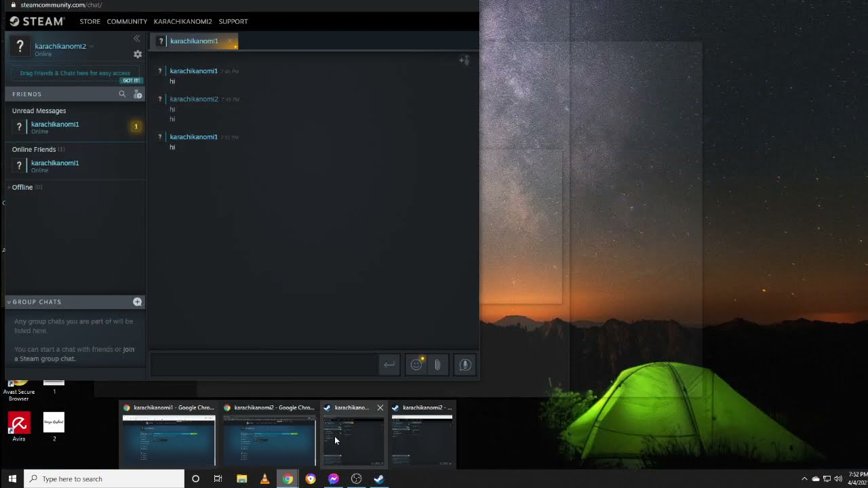Open OBS Studio from the taskbar

click(357, 479)
